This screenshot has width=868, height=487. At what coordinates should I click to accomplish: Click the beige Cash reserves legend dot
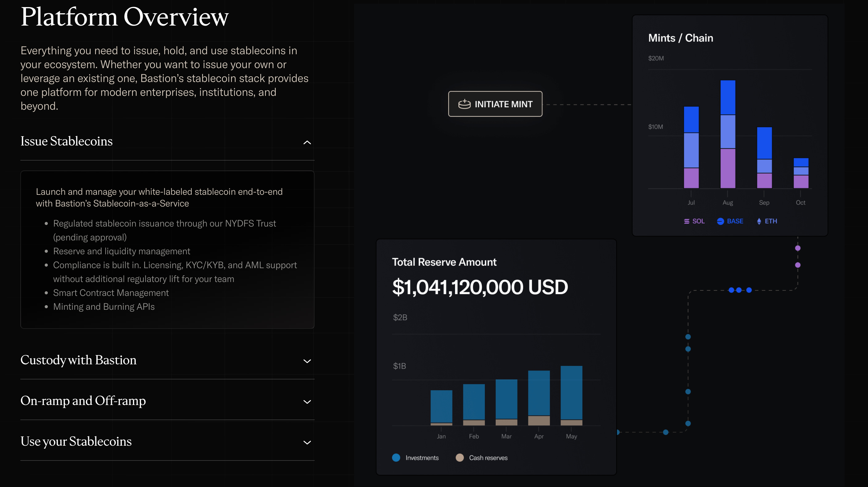click(x=459, y=458)
